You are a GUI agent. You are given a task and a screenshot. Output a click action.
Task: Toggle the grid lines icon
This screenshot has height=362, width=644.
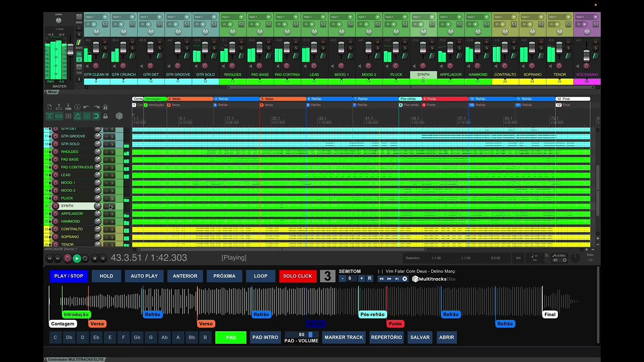[x=87, y=116]
